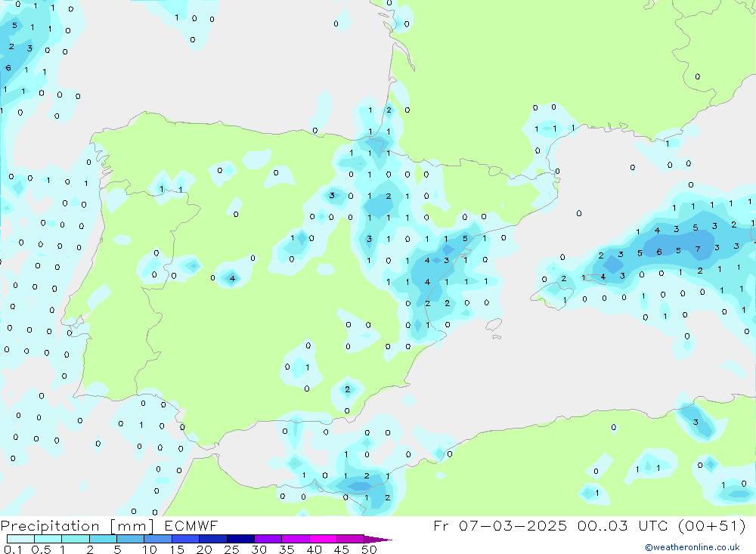Click the 45–50 mm legend swatch
The height and width of the screenshot is (554, 756).
[351, 539]
